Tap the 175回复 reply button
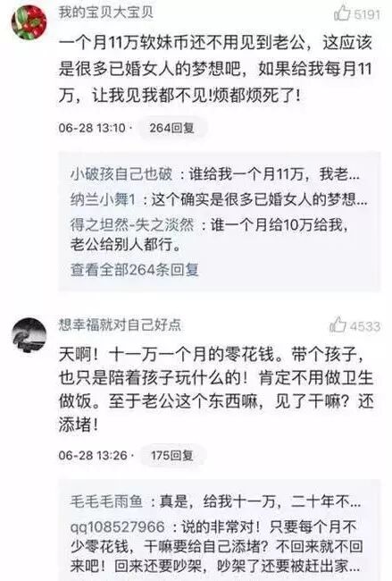Viewport: 392px width, 581px height. tap(171, 455)
